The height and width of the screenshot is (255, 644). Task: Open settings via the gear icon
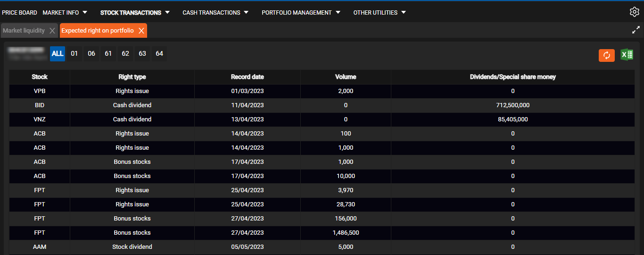tap(634, 12)
